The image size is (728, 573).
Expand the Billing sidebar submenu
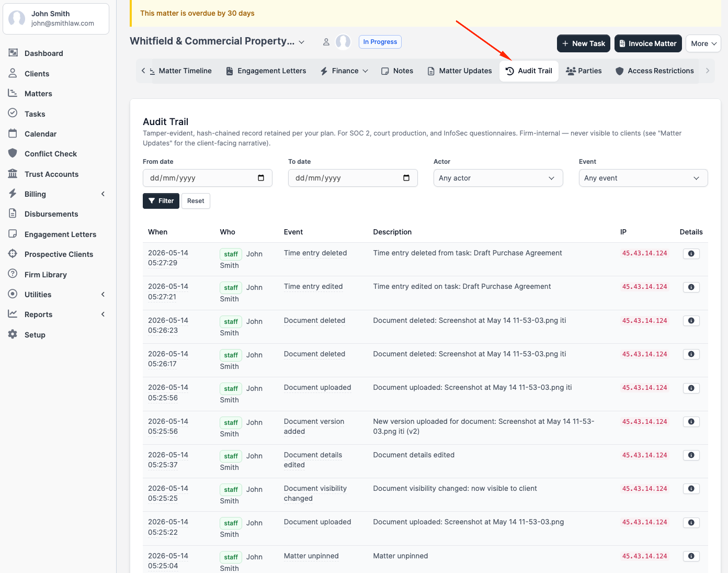pyautogui.click(x=103, y=194)
